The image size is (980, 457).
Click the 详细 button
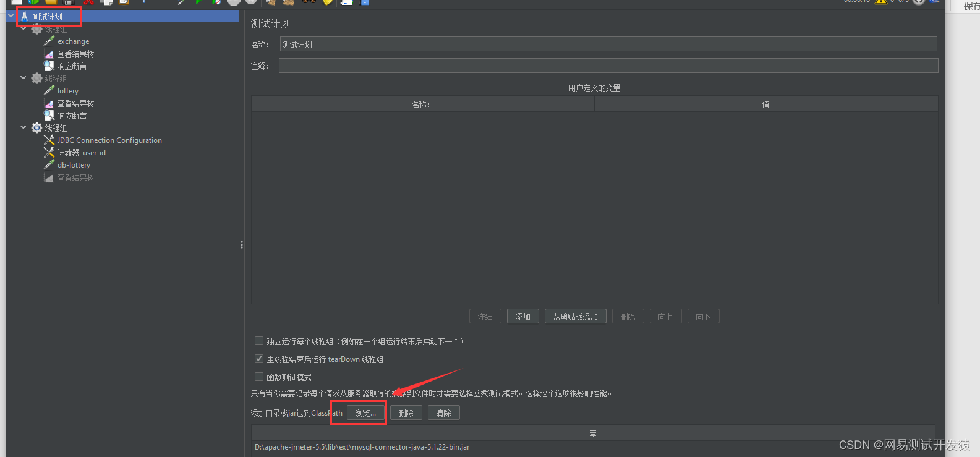[485, 317]
